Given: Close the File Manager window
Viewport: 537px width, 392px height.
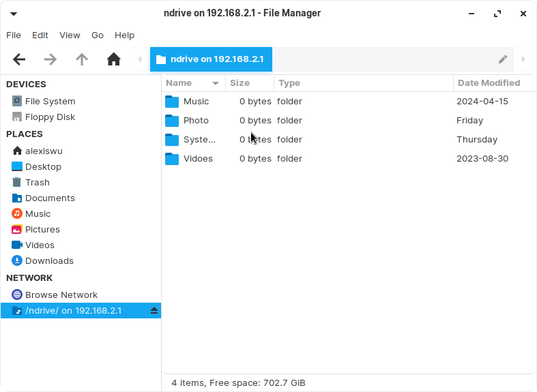Looking at the screenshot, I should pos(523,14).
